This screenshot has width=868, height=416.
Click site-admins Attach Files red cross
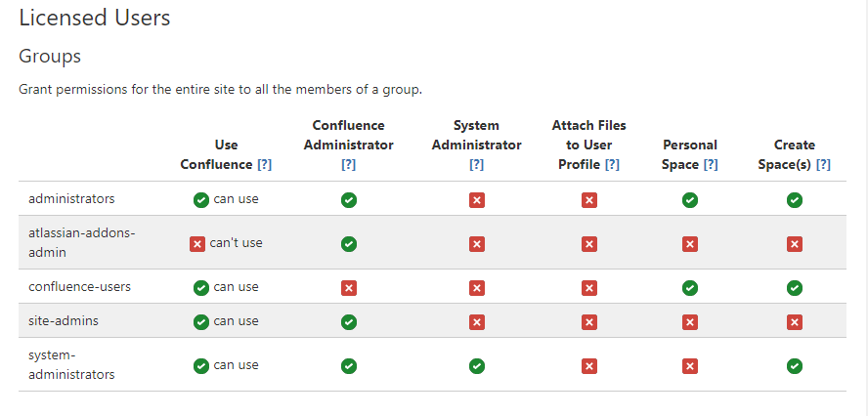[x=589, y=322]
